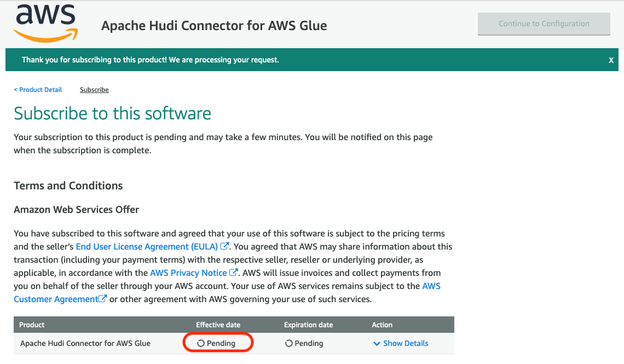Click the AWS logo

point(46,23)
